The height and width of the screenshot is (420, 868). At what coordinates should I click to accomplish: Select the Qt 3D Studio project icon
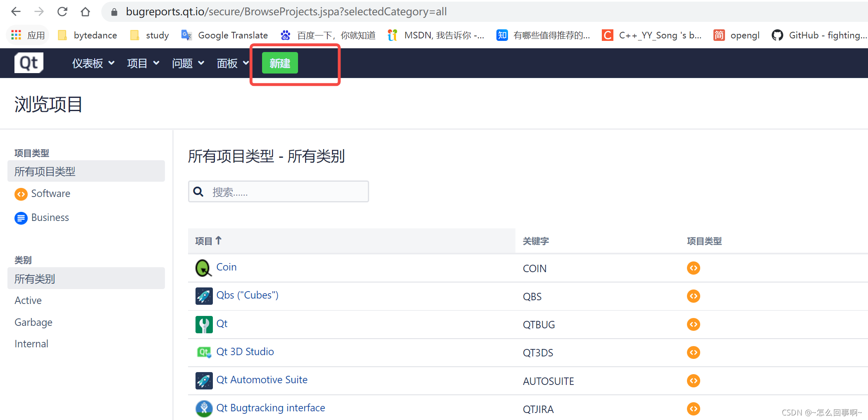pyautogui.click(x=203, y=352)
